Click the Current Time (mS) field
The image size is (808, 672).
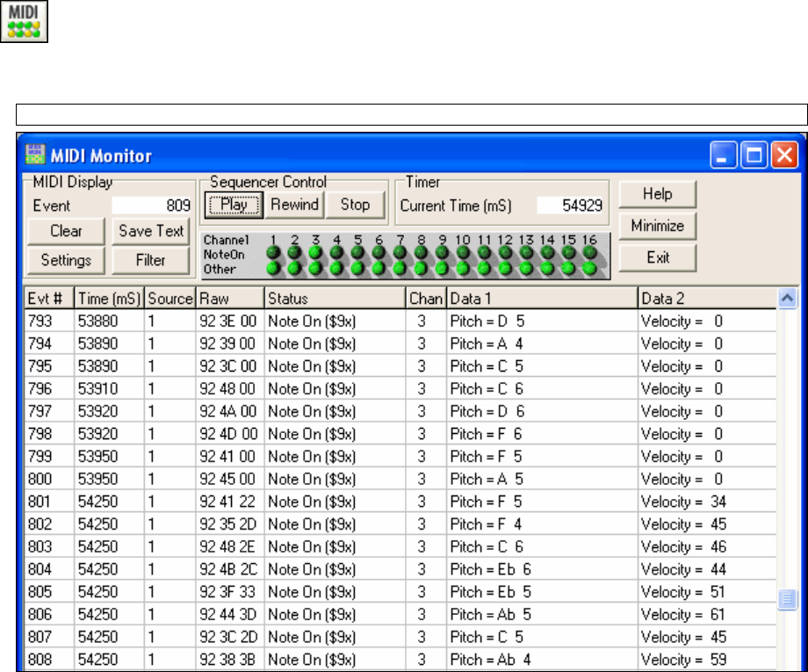[571, 205]
